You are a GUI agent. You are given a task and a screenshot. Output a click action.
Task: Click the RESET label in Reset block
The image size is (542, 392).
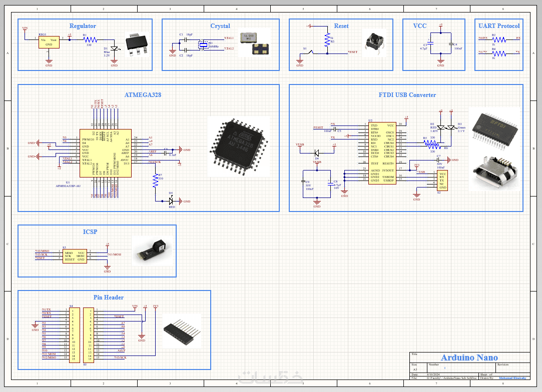[353, 52]
